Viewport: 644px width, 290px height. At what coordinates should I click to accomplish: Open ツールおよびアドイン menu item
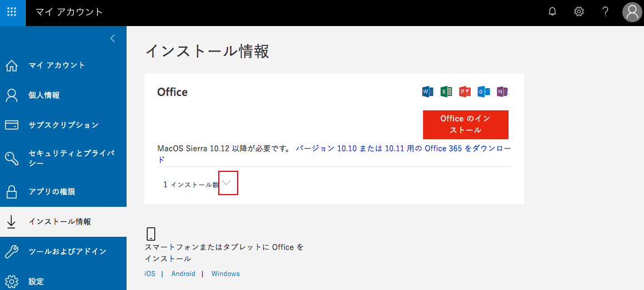pos(63,251)
